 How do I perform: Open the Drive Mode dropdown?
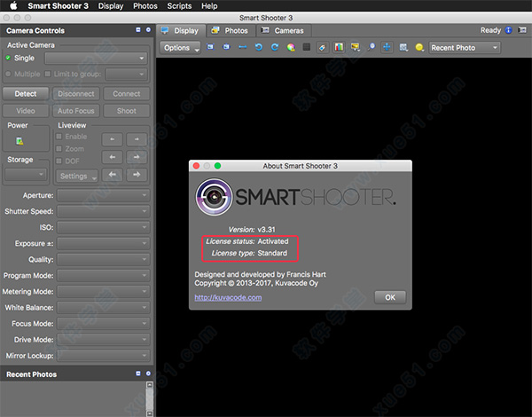click(x=104, y=340)
